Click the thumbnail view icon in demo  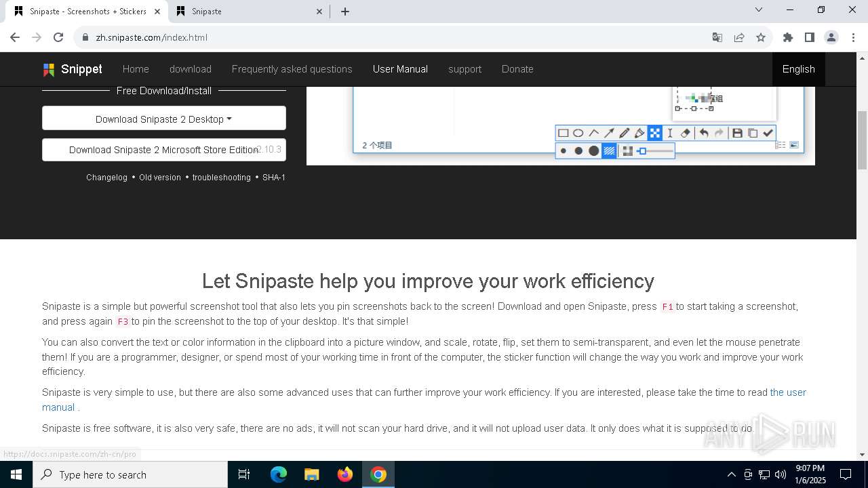click(x=794, y=145)
